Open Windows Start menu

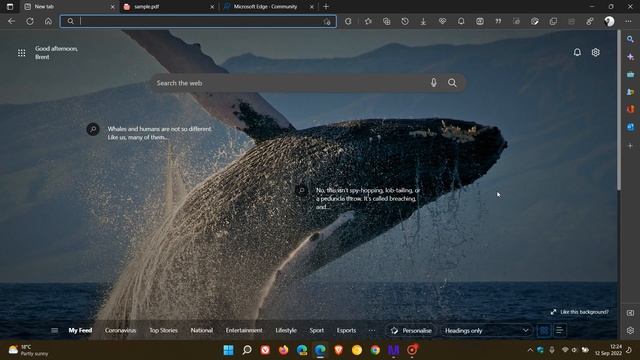[229, 350]
